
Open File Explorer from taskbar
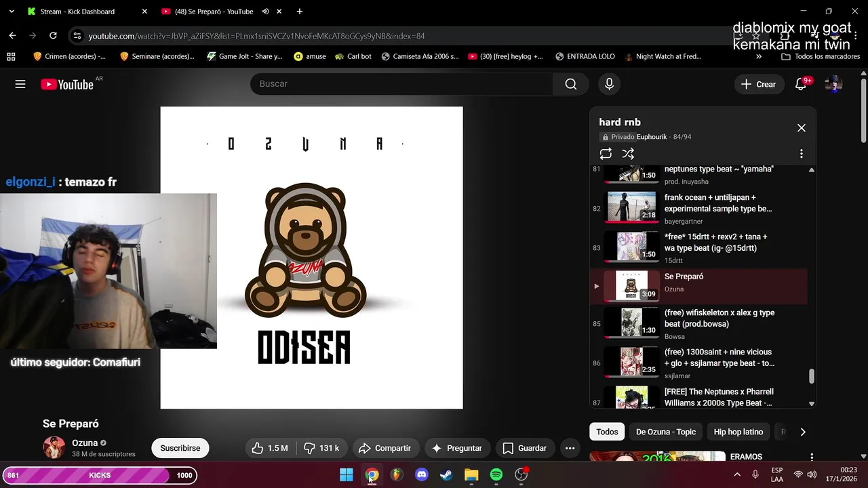pyautogui.click(x=471, y=475)
